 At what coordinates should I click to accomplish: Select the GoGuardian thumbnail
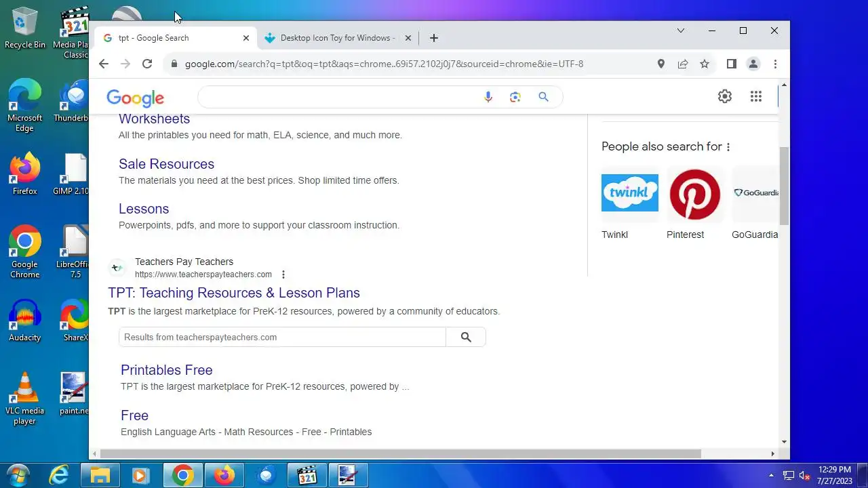[755, 193]
